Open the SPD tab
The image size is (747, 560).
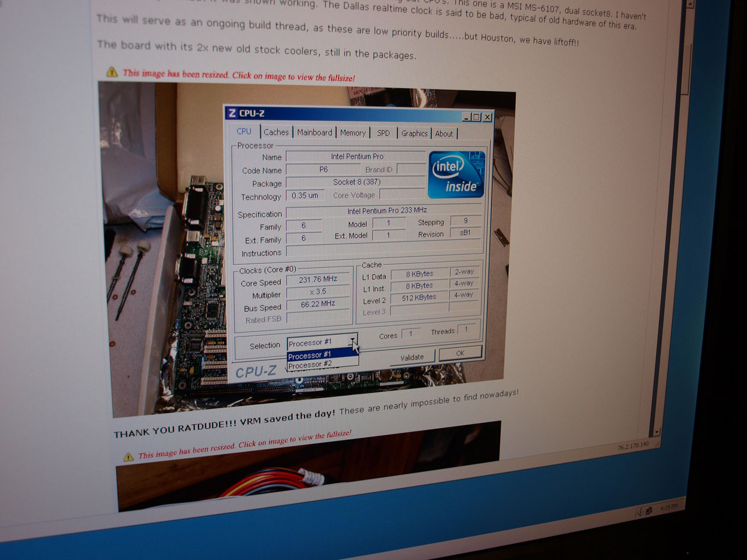point(383,133)
